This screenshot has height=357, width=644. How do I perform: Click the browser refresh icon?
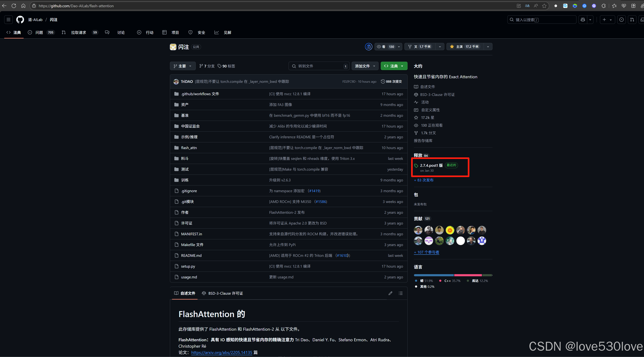14,6
